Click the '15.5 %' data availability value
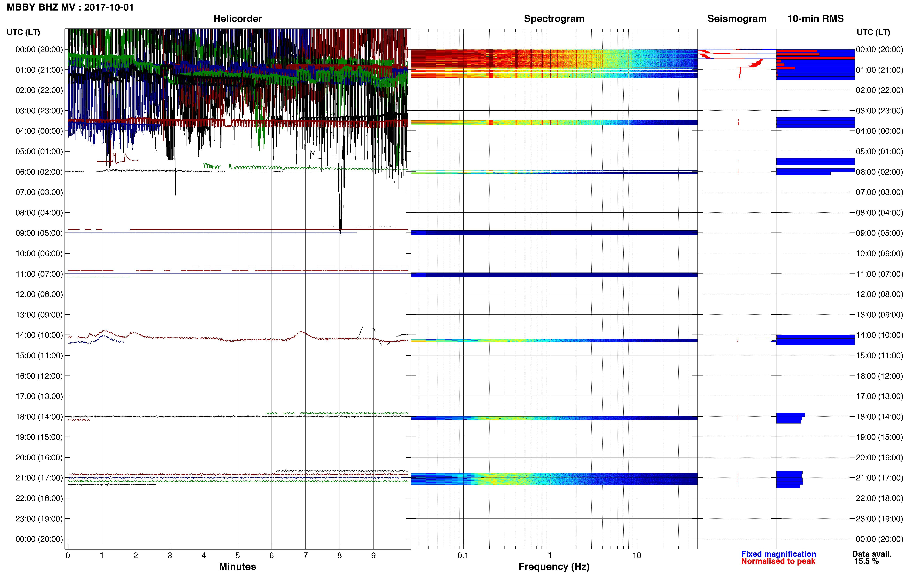The height and width of the screenshot is (578, 924). pyautogui.click(x=867, y=561)
